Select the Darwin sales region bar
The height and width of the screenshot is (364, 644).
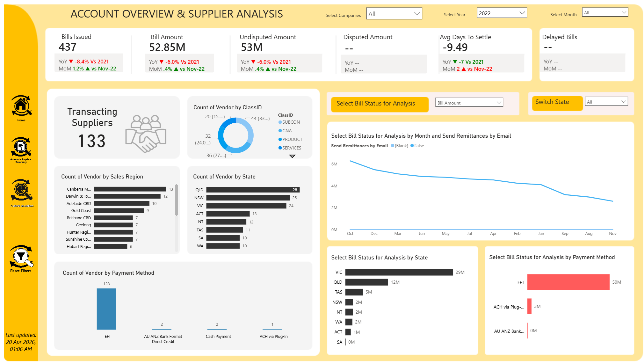127,196
